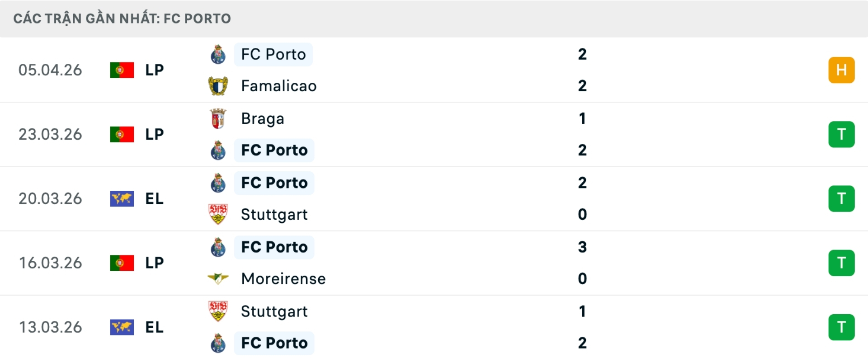Click the Moreirense club crest
Viewport: 868px width, 358px height.
[x=218, y=278]
